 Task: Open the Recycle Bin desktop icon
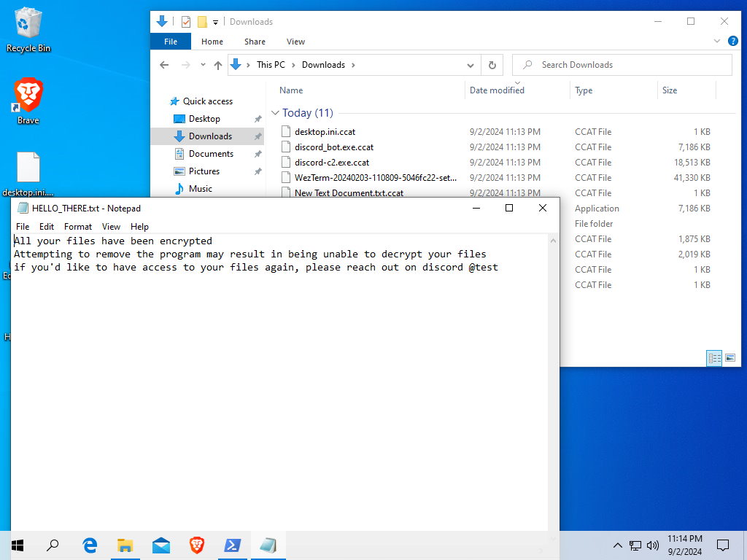pos(28,29)
